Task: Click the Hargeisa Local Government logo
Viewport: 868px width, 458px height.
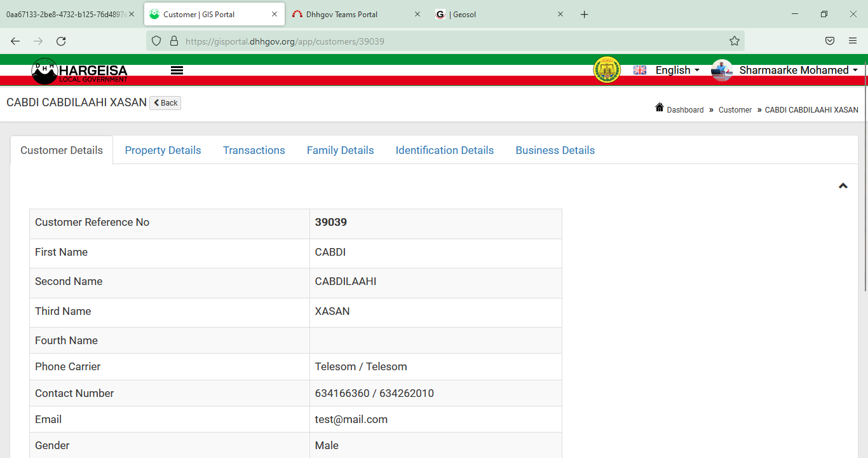Action: (79, 71)
